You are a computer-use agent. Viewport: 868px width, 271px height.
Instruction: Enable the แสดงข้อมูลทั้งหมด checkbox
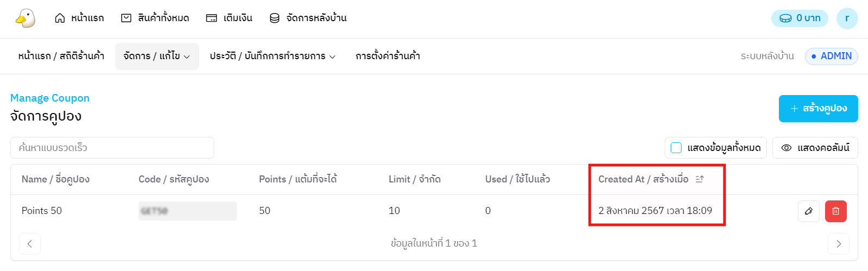pyautogui.click(x=676, y=148)
